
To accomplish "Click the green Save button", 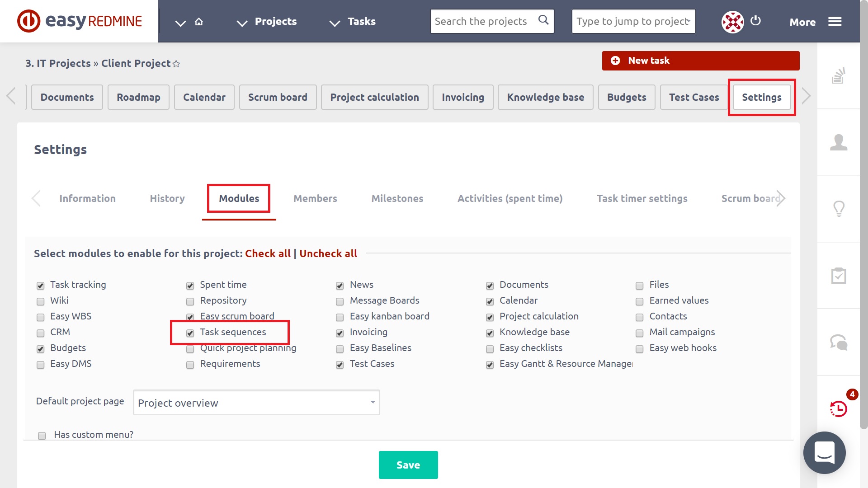I will (408, 465).
